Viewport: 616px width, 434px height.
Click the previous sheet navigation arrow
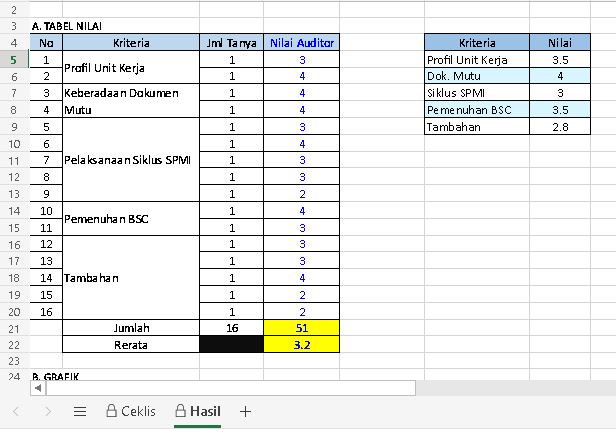pos(16,411)
